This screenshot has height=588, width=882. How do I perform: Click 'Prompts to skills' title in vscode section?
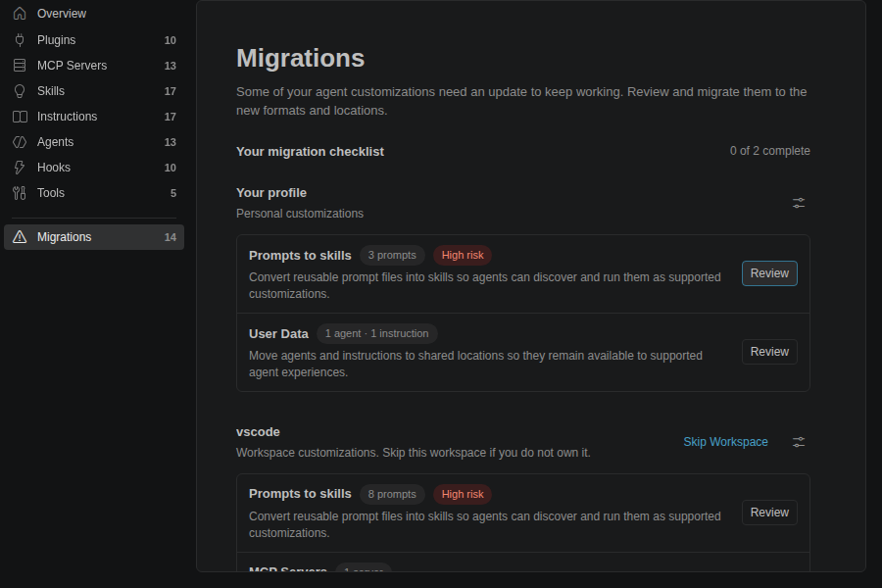pos(300,494)
